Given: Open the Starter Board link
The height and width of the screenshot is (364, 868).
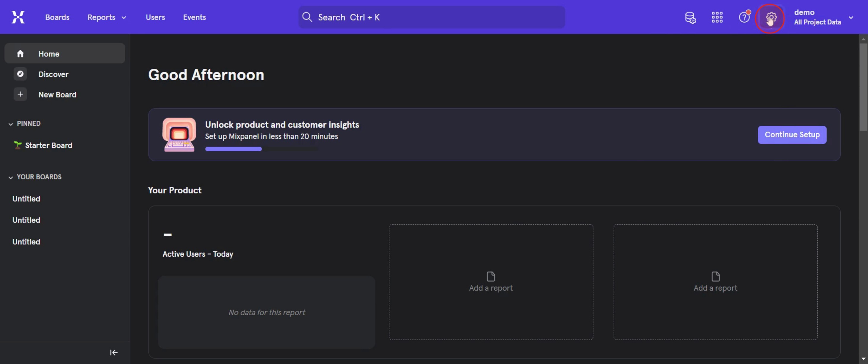Looking at the screenshot, I should 48,145.
